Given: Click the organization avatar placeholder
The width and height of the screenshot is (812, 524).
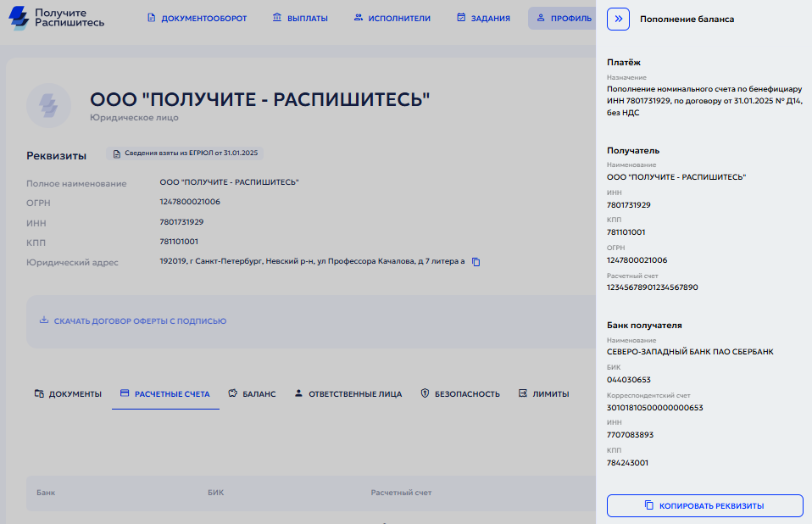Looking at the screenshot, I should pyautogui.click(x=48, y=106).
